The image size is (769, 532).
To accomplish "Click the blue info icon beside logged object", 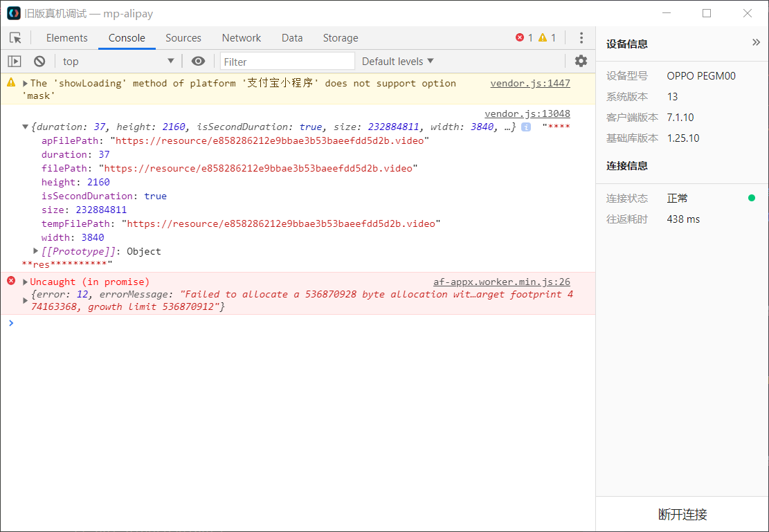I will [x=526, y=127].
